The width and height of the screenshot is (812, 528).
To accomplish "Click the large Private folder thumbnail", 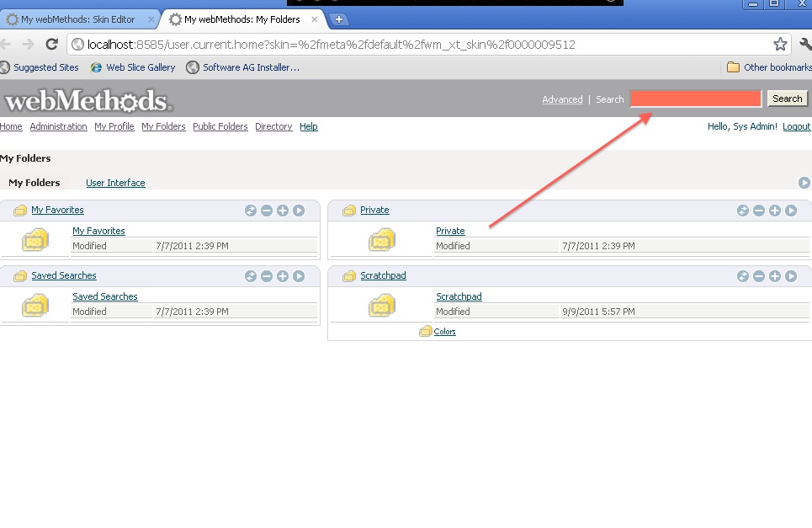I will [x=382, y=240].
